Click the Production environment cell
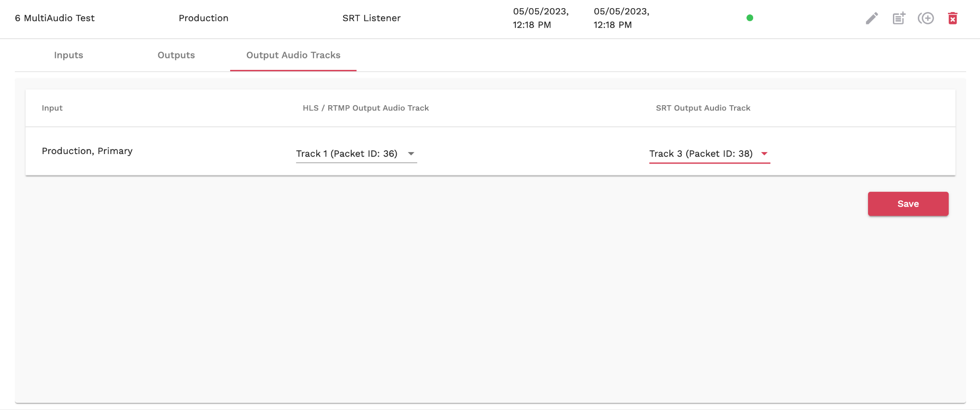This screenshot has width=980, height=410. (203, 18)
